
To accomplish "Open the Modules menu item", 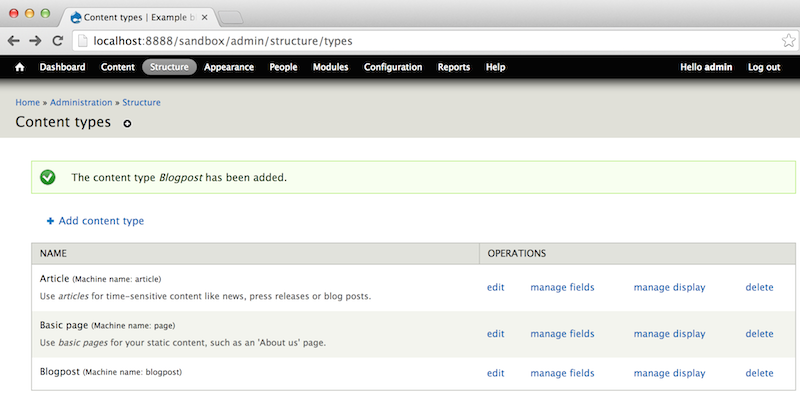I will pyautogui.click(x=331, y=67).
